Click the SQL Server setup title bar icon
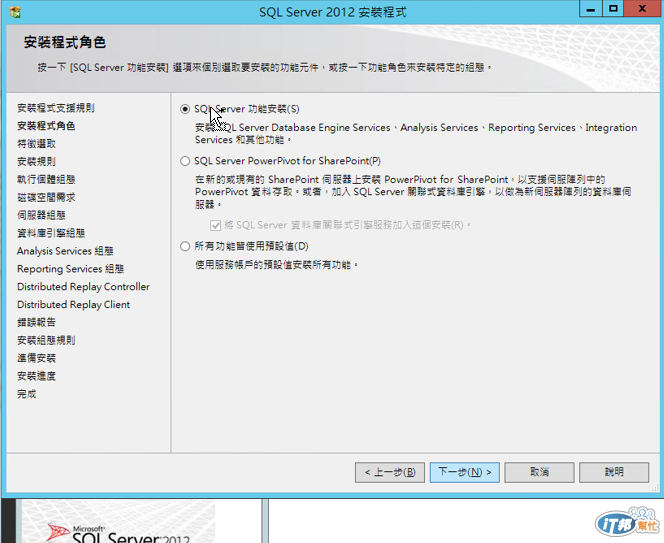664x543 pixels. click(15, 12)
